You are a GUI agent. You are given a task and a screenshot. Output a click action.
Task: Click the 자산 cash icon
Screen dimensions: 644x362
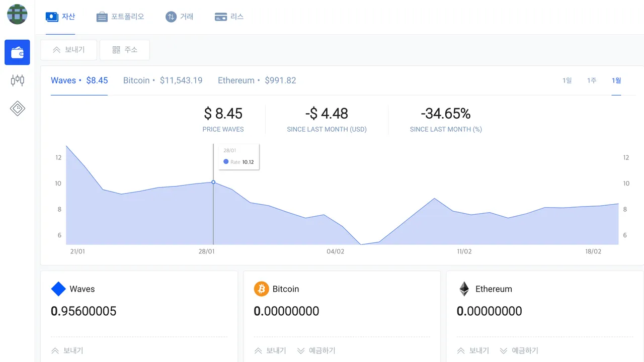pyautogui.click(x=52, y=17)
